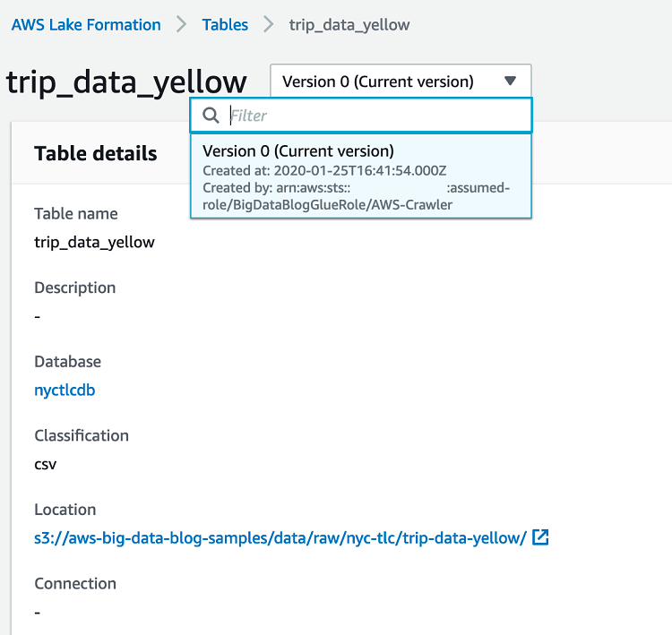672x635 pixels.
Task: Open the S3 trip-data-yellow location link
Action: click(x=280, y=537)
